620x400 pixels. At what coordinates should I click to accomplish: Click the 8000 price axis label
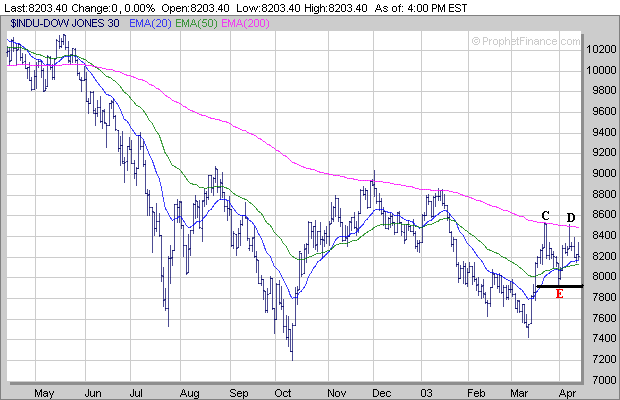click(x=604, y=276)
